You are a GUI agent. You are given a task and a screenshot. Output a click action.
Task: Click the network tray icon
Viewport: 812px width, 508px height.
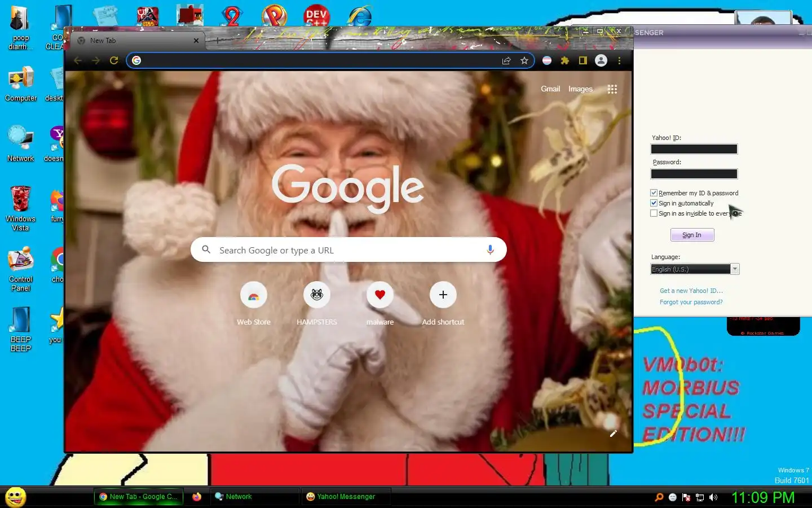pos(700,497)
